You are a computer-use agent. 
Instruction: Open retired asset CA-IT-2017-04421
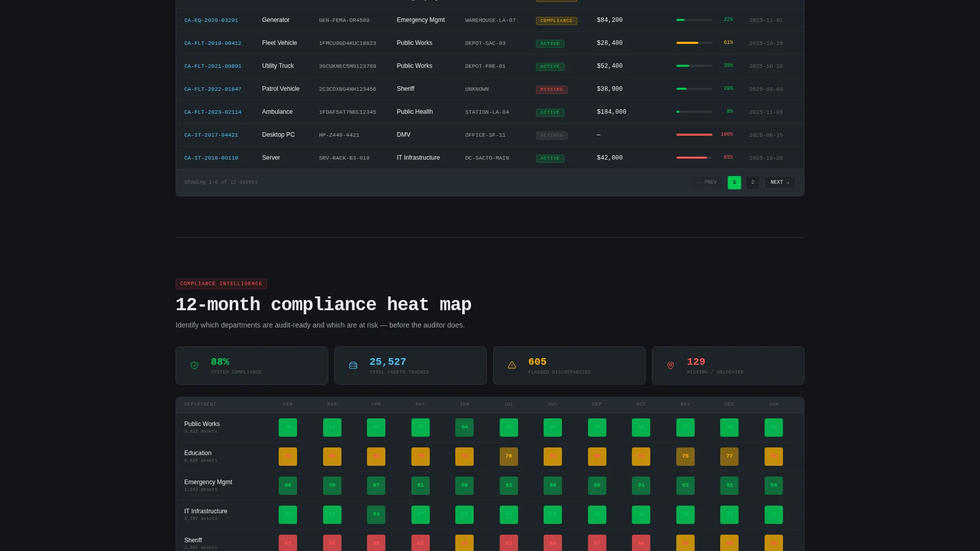pyautogui.click(x=211, y=135)
